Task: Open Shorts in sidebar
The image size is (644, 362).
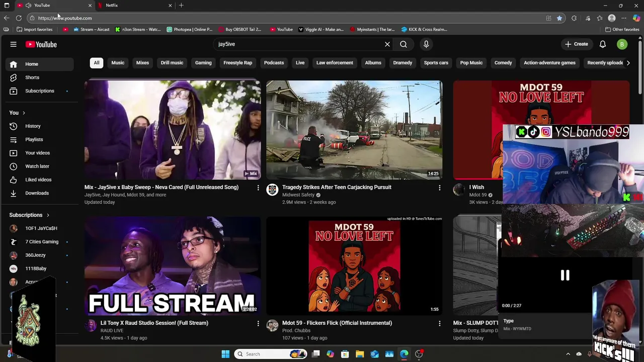Action: click(40, 77)
